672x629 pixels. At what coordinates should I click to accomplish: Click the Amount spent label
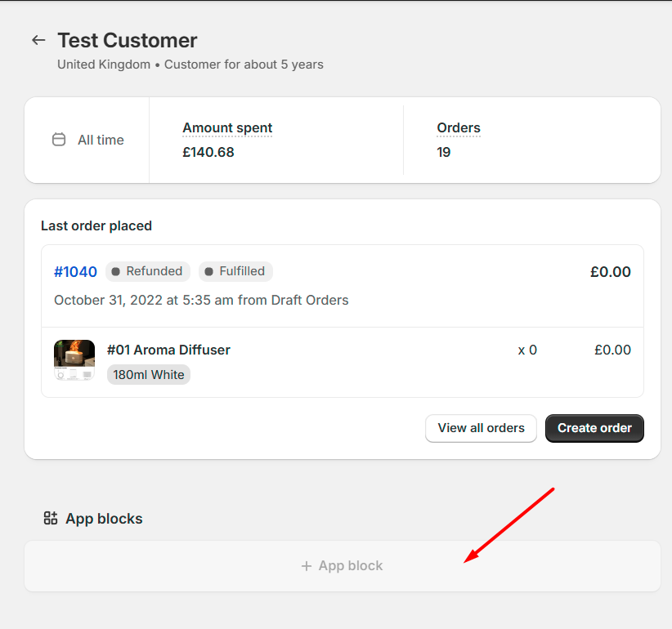coord(227,127)
